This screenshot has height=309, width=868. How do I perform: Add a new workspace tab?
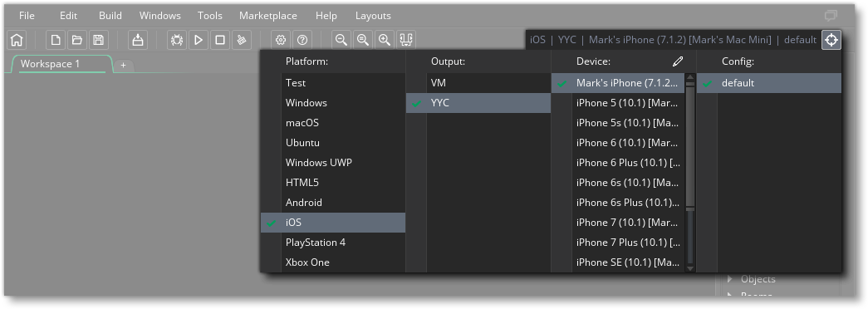coord(124,66)
